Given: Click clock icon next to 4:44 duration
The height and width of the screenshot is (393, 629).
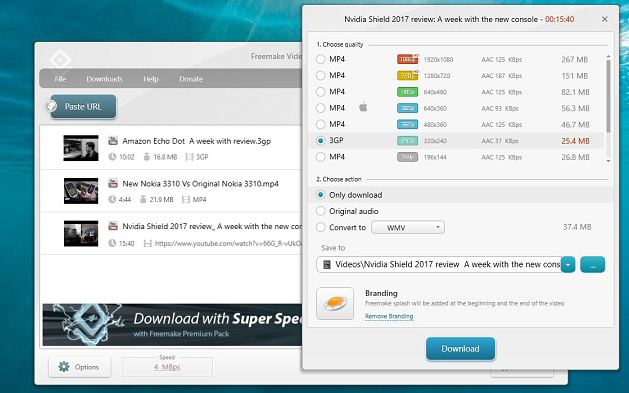Looking at the screenshot, I should 112,199.
